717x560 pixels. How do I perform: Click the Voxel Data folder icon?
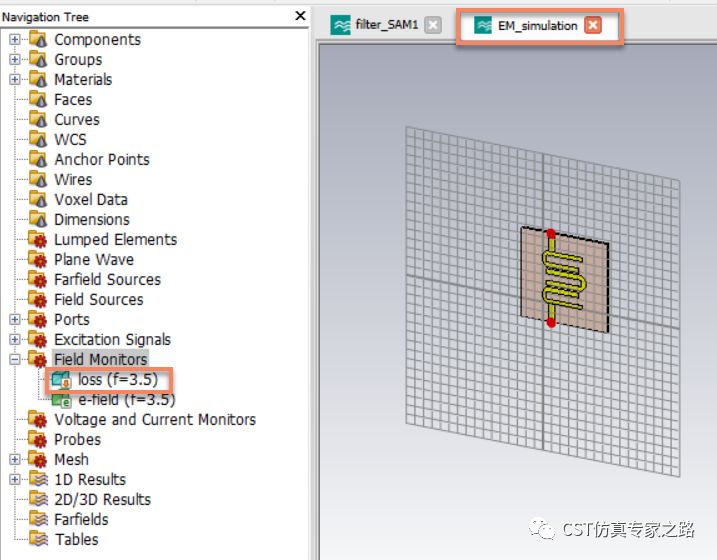click(x=38, y=199)
